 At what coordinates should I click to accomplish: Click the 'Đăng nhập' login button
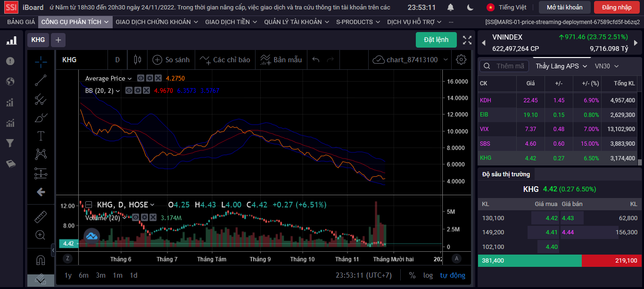click(x=617, y=7)
